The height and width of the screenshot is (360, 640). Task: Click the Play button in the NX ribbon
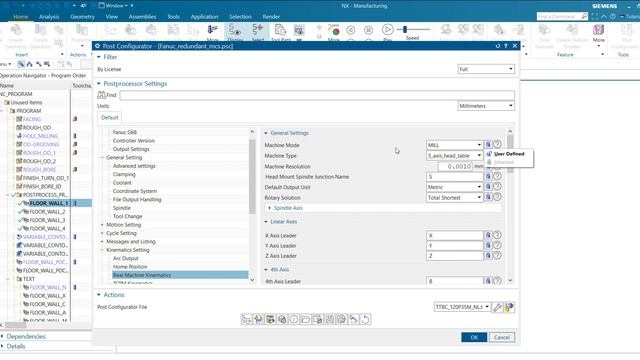(x=387, y=30)
